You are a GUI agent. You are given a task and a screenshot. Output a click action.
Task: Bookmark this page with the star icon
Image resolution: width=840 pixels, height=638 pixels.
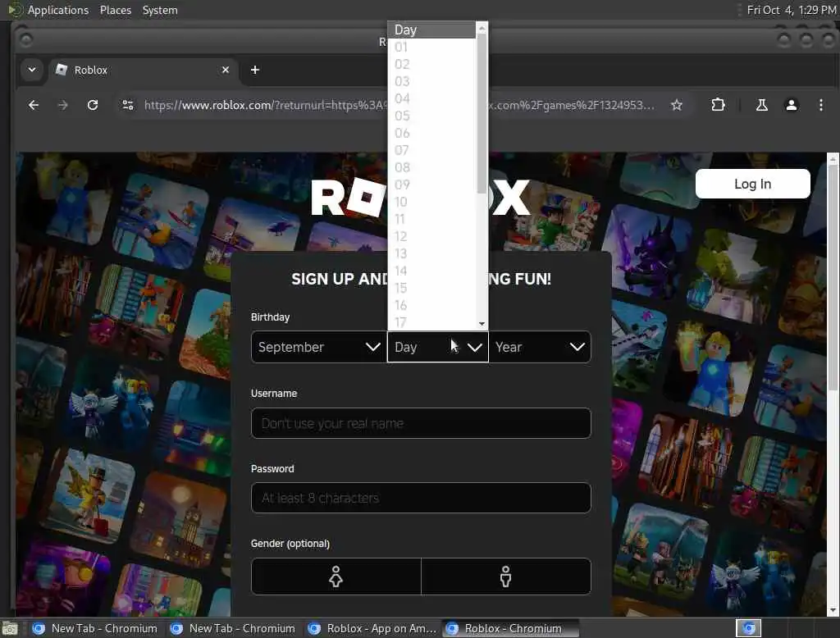677,105
